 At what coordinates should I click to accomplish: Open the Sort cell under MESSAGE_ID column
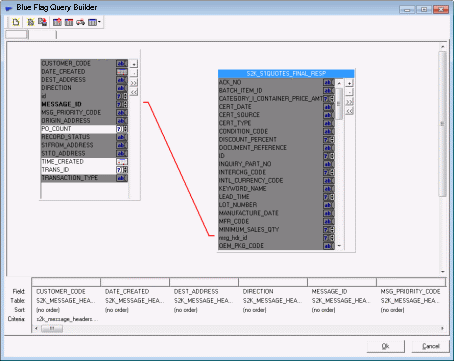tap(342, 310)
